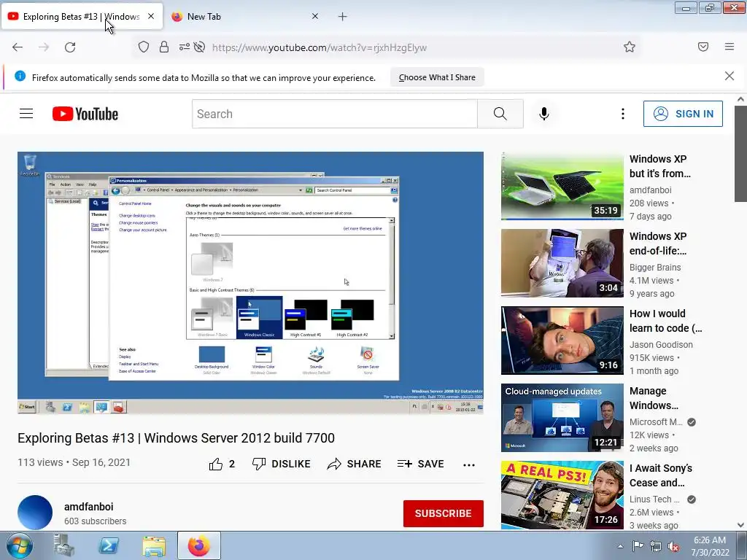Click the page vertical scrollbar thumb
This screenshot has height=560, width=747.
click(740, 154)
